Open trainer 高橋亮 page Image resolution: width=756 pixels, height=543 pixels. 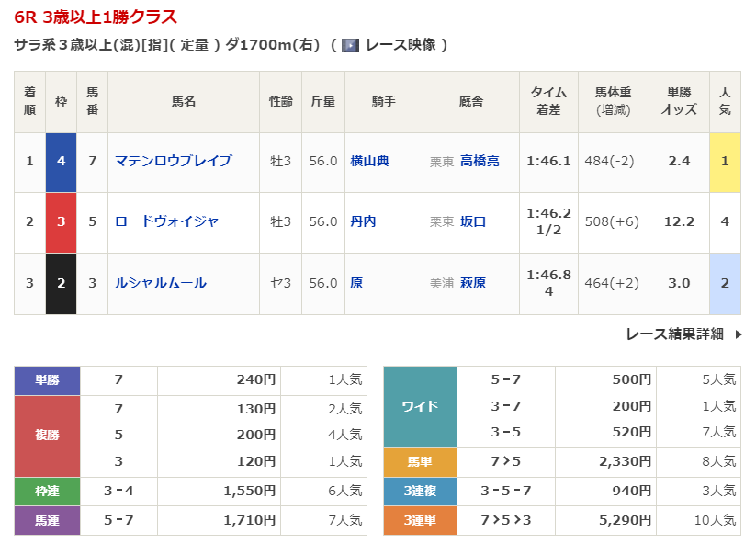[480, 161]
